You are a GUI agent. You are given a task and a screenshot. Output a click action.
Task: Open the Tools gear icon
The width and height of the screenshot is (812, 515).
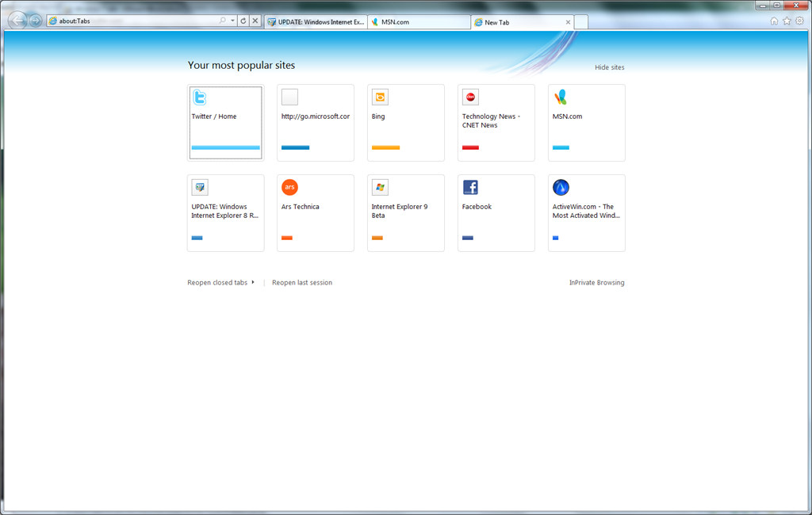[800, 21]
